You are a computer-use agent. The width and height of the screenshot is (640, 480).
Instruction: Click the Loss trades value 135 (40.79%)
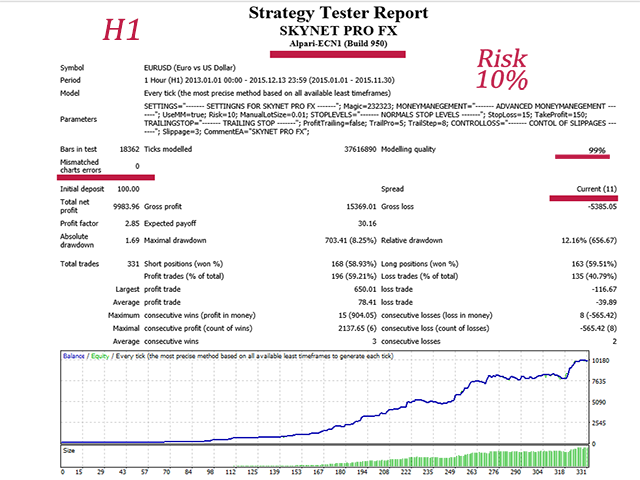(594, 276)
